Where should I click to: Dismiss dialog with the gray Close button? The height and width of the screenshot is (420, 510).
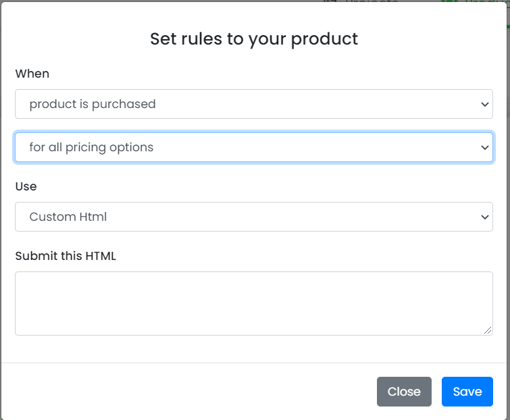[404, 392]
